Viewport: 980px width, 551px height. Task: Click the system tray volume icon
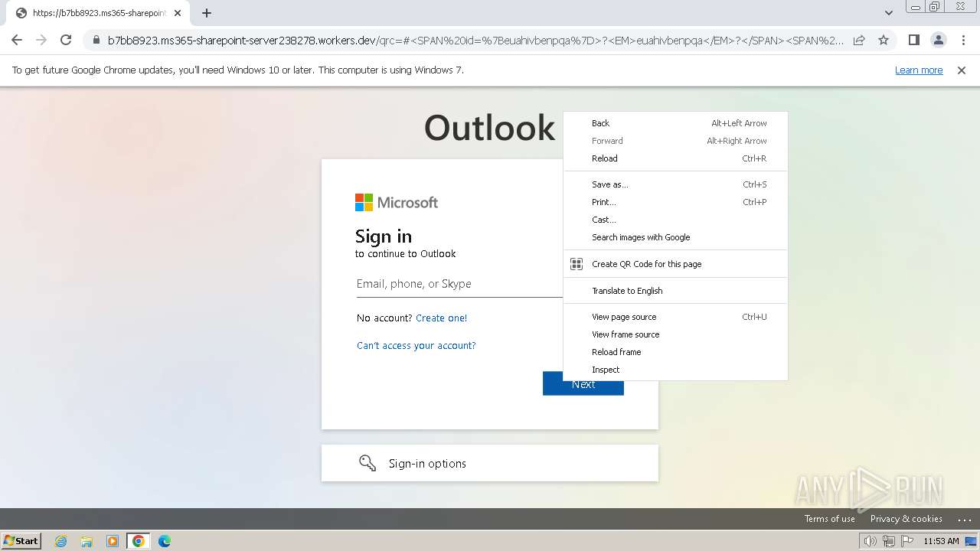[870, 541]
